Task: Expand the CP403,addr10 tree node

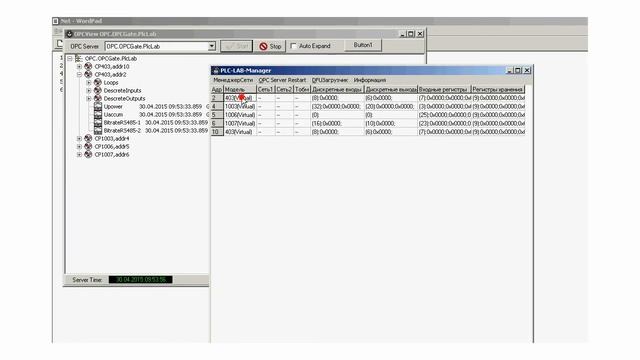Action: coord(79,67)
